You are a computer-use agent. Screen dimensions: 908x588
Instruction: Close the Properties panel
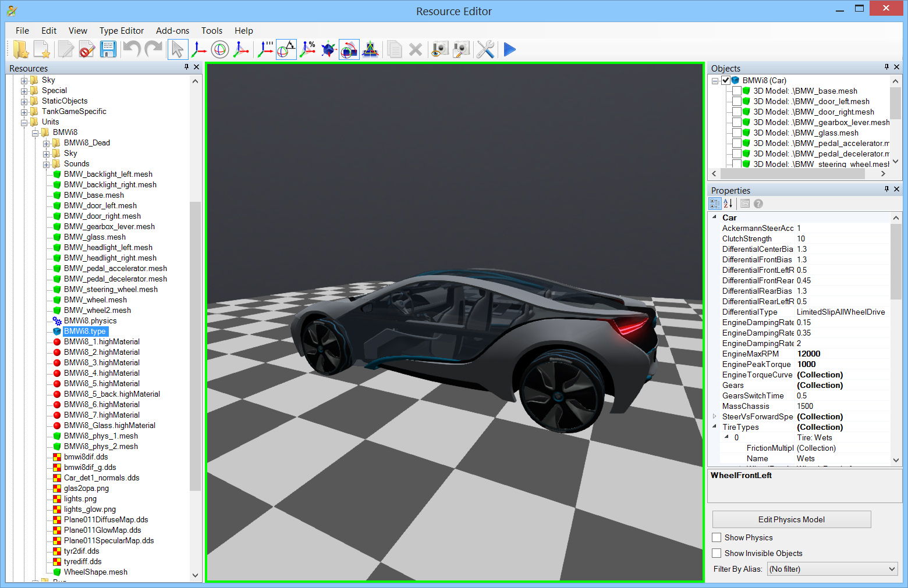coord(897,190)
